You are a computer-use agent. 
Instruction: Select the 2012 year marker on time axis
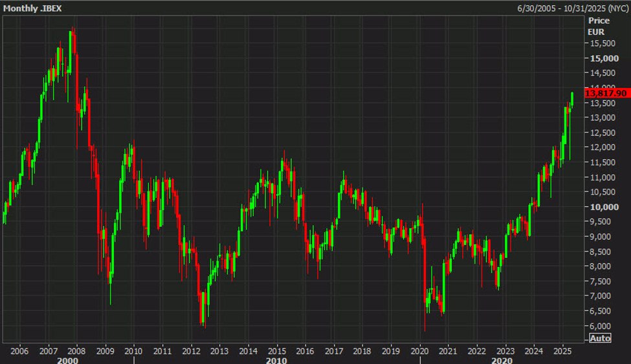191,351
